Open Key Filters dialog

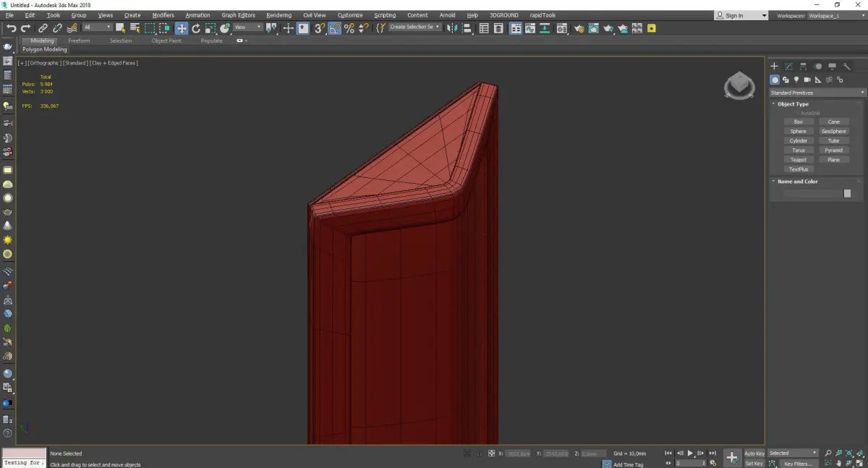799,464
